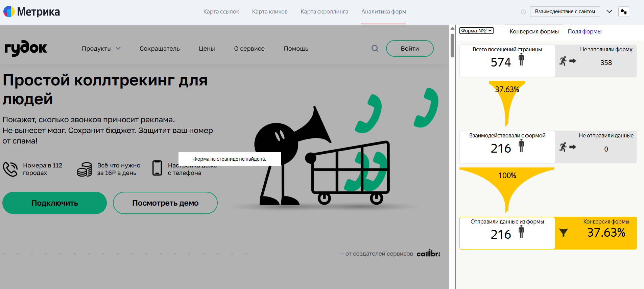Expand the chevron next to Взаимодействие с сайтом

point(609,11)
